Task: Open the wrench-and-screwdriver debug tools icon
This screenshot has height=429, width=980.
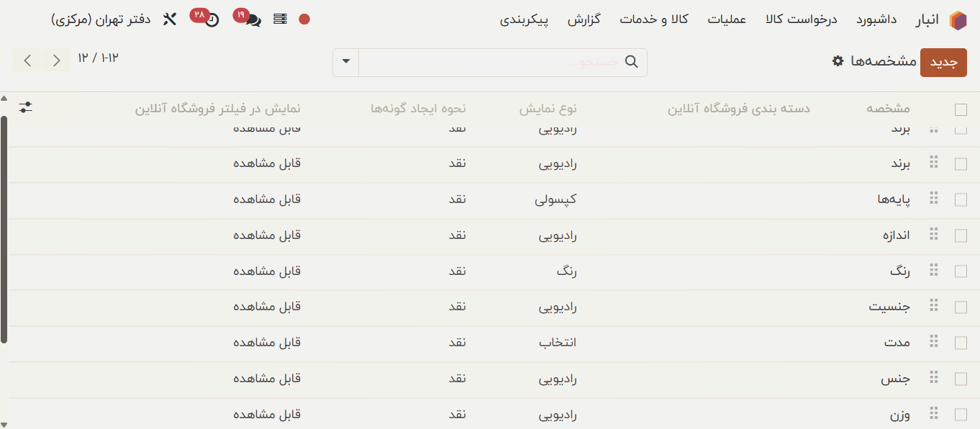Action: point(170,19)
